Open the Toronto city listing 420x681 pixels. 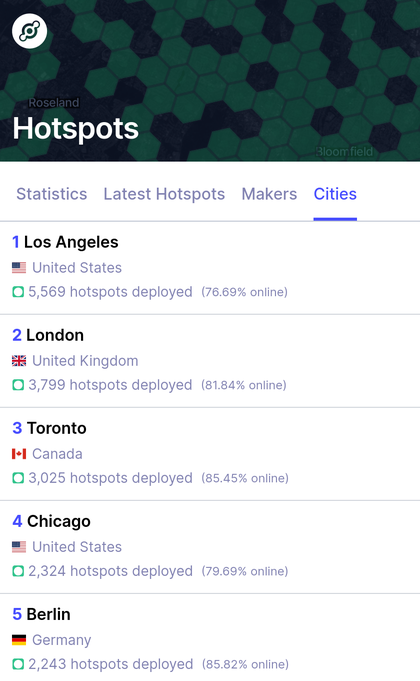(x=210, y=454)
